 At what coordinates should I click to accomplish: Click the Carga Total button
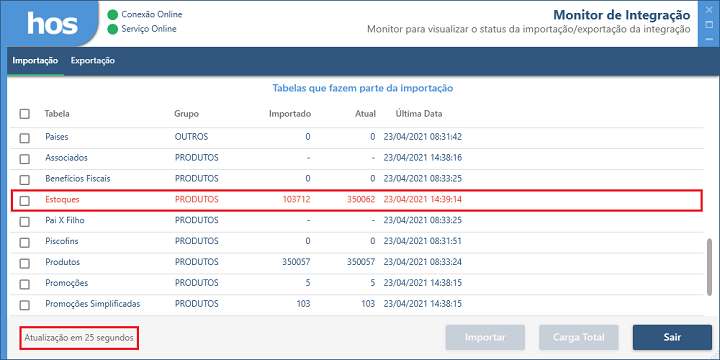[x=579, y=338]
